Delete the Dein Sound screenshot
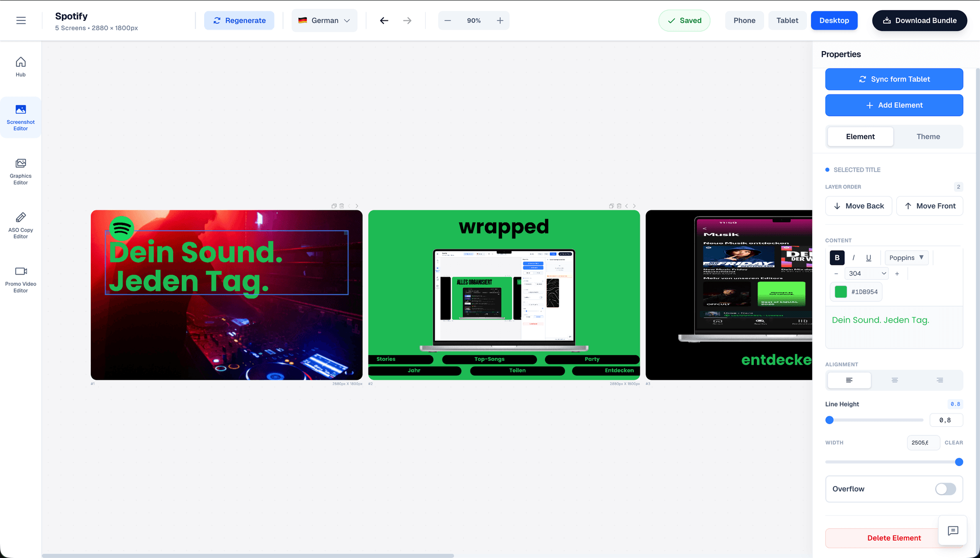 point(341,206)
